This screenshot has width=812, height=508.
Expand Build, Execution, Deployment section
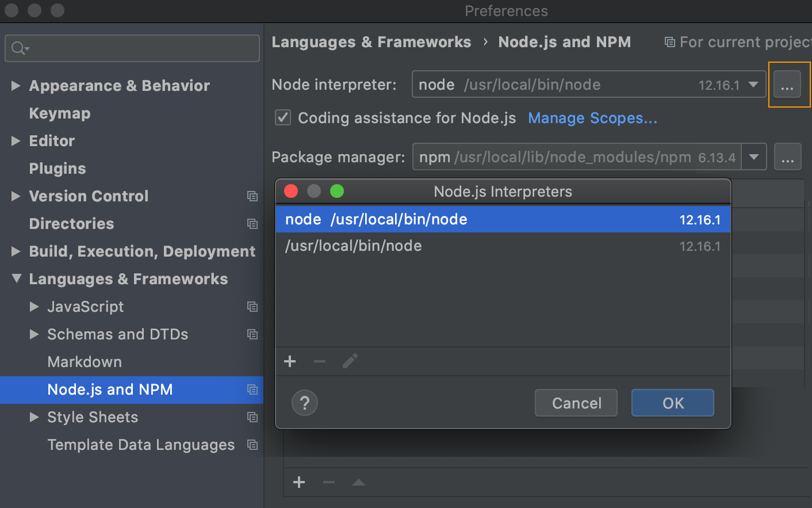pyautogui.click(x=16, y=251)
